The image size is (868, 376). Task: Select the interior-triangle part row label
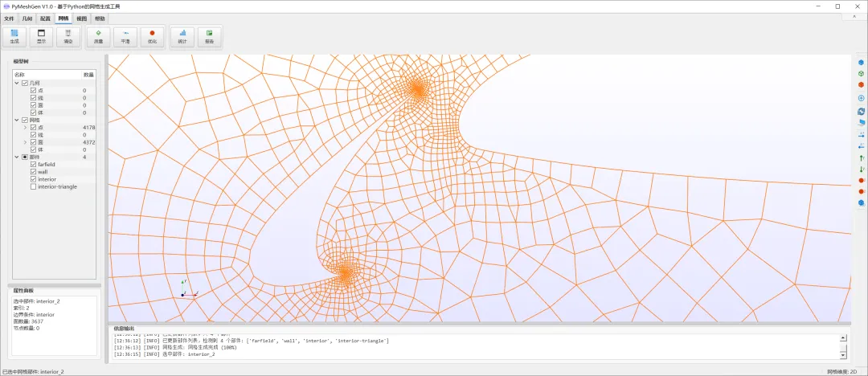click(x=58, y=186)
